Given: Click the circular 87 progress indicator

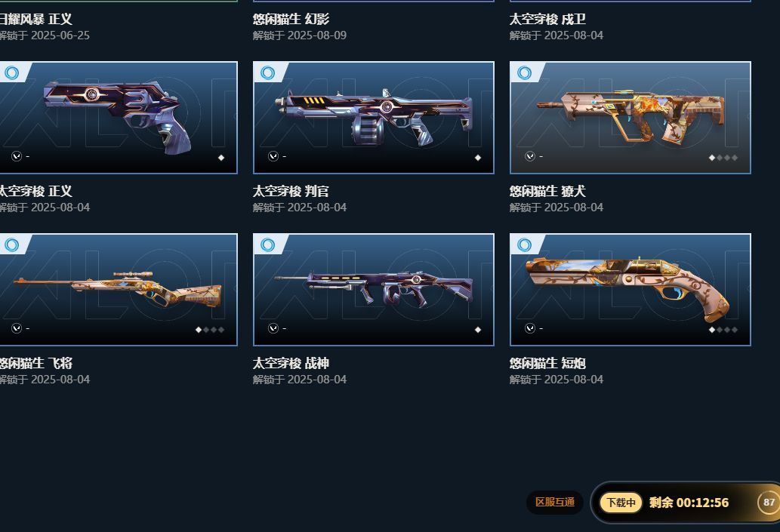Looking at the screenshot, I should click(x=769, y=502).
